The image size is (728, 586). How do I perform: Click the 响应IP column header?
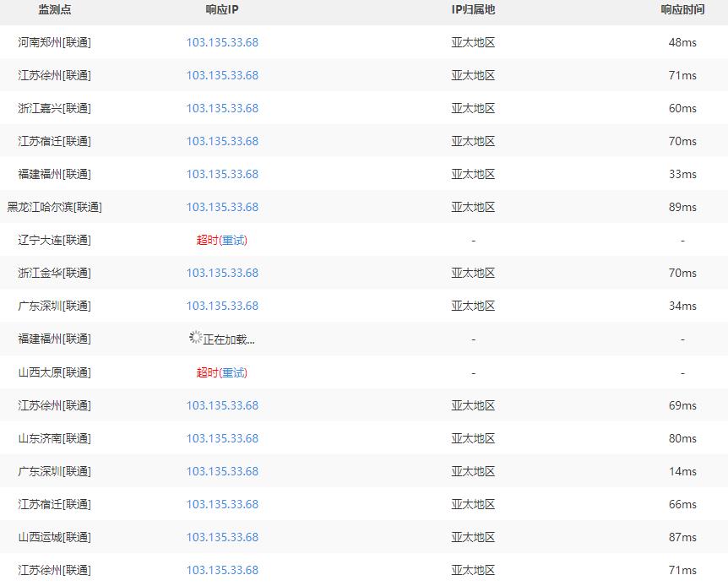(x=222, y=10)
